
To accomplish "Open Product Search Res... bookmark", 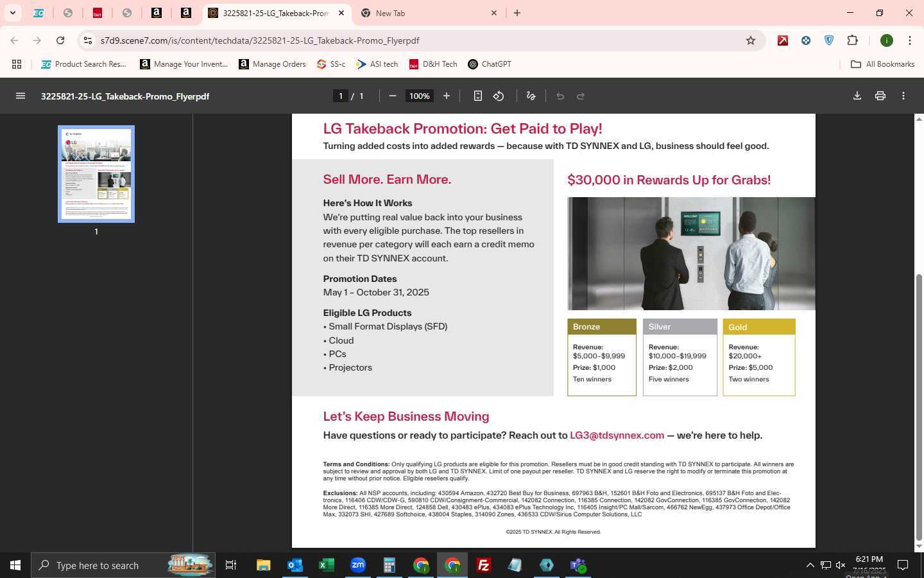I will pyautogui.click(x=84, y=64).
